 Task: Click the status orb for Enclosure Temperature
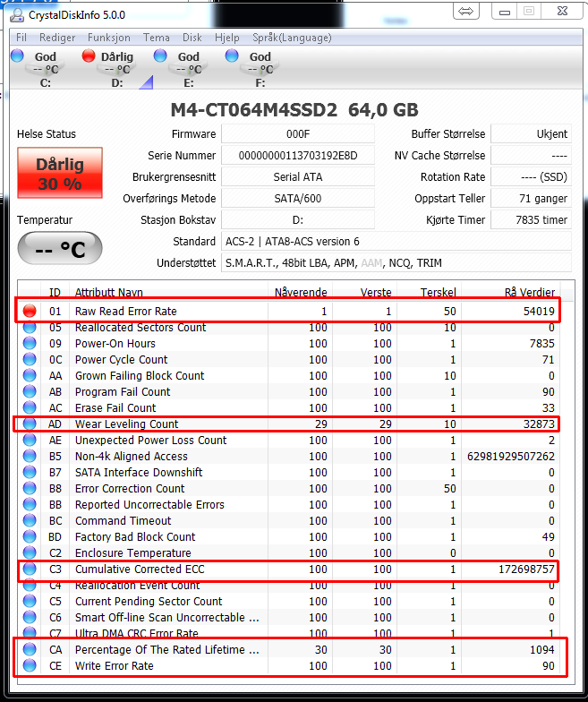[x=30, y=552]
